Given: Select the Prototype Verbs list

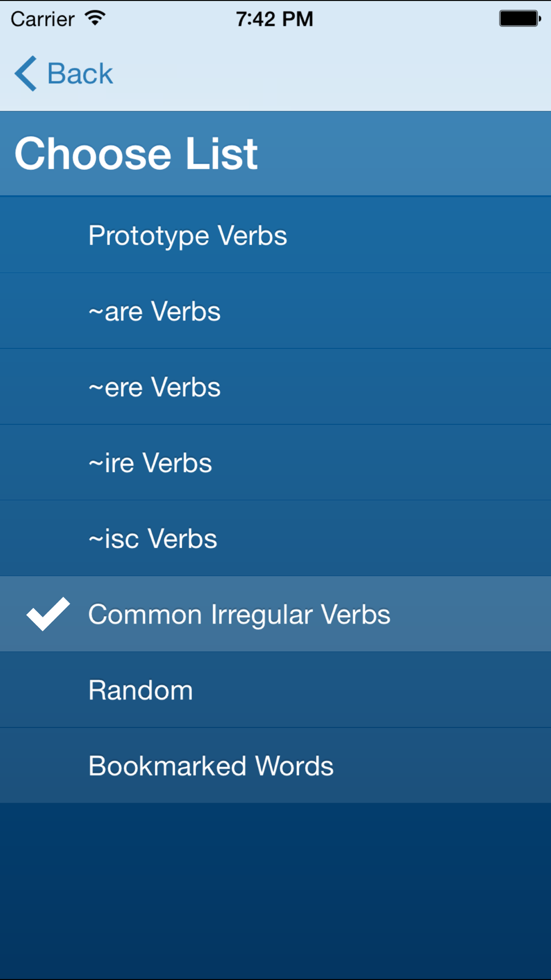Looking at the screenshot, I should [x=187, y=235].
